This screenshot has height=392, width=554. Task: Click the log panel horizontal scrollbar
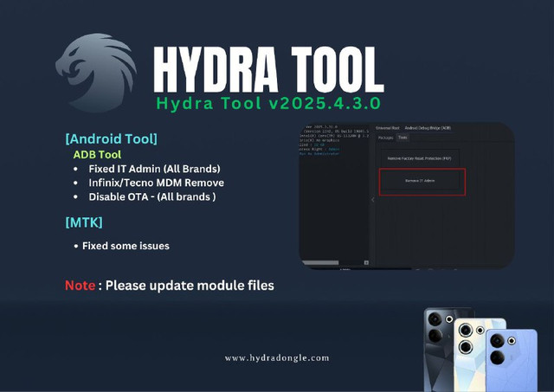click(320, 263)
